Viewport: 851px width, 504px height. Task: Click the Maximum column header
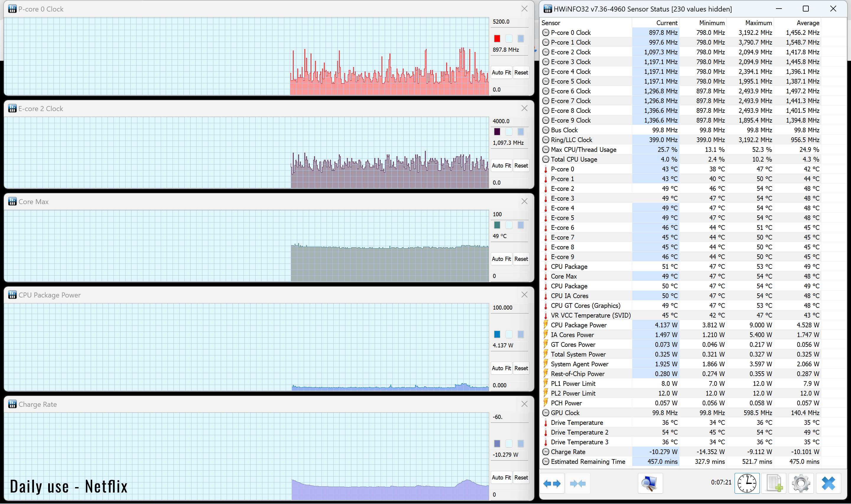(x=750, y=23)
